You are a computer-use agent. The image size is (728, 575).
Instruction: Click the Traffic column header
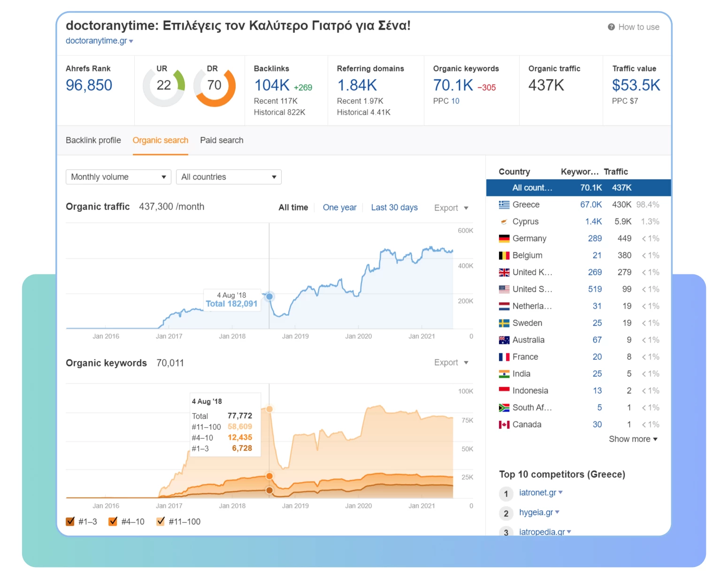pos(616,172)
